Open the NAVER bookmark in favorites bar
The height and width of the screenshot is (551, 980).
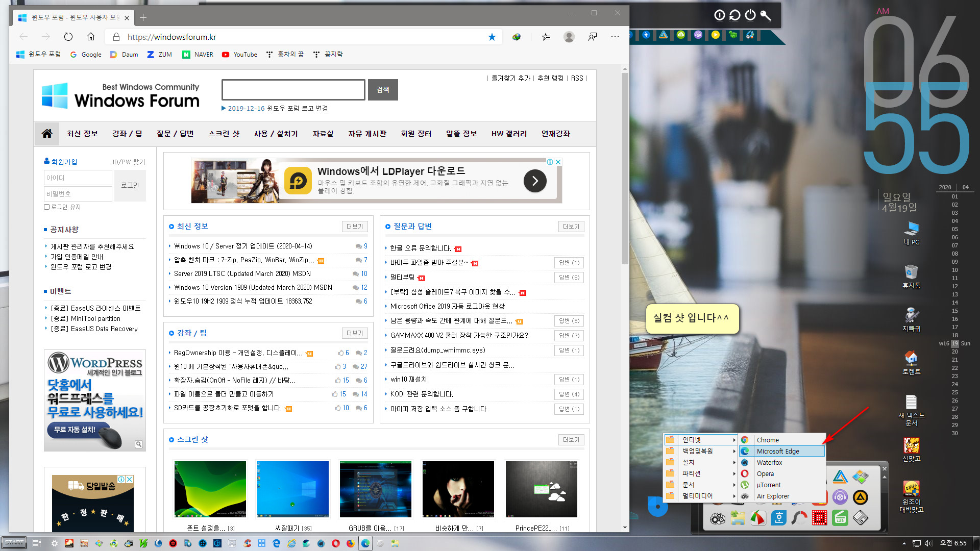pos(198,54)
